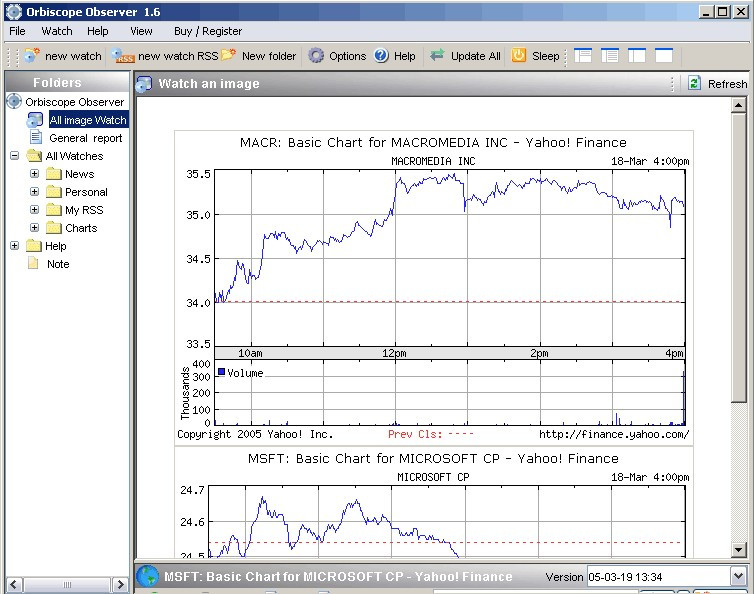
Task: Click the Help folder icon in tree
Action: [34, 246]
